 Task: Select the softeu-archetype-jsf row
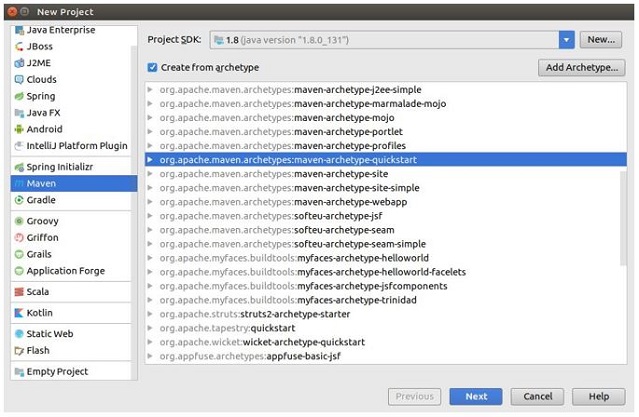coord(386,216)
